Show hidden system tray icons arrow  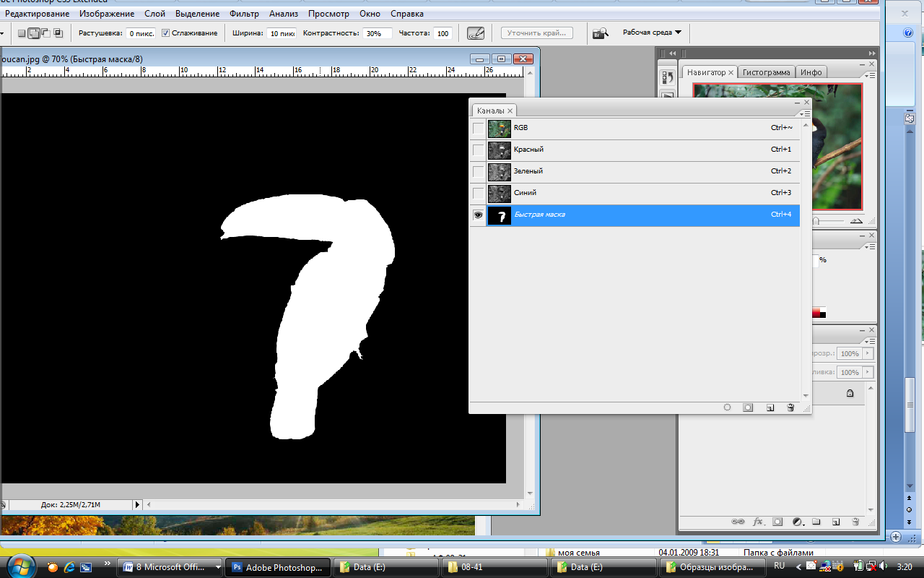coord(798,567)
